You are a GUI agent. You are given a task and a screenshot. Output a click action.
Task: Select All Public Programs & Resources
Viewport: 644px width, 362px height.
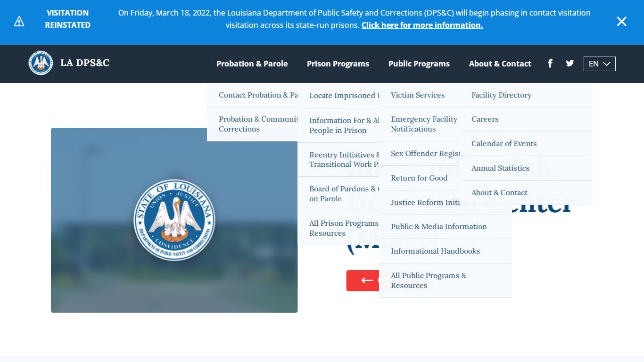[446, 280]
